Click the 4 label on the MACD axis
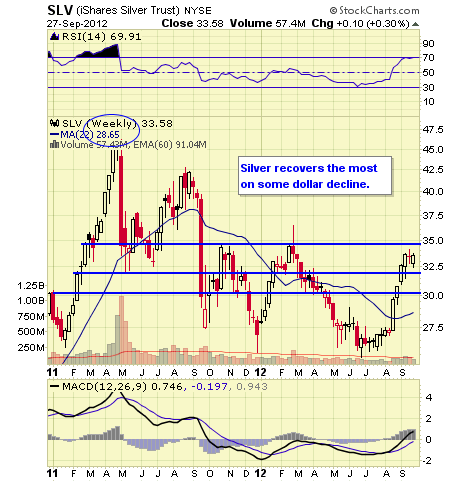This screenshot has width=460, height=482. pos(429,398)
